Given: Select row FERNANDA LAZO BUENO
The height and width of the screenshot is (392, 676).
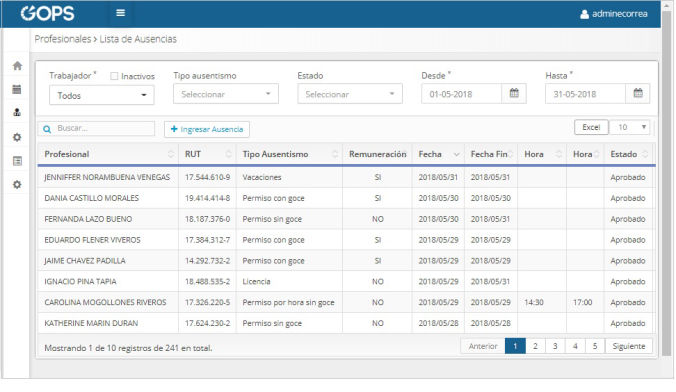Looking at the screenshot, I should tap(347, 219).
